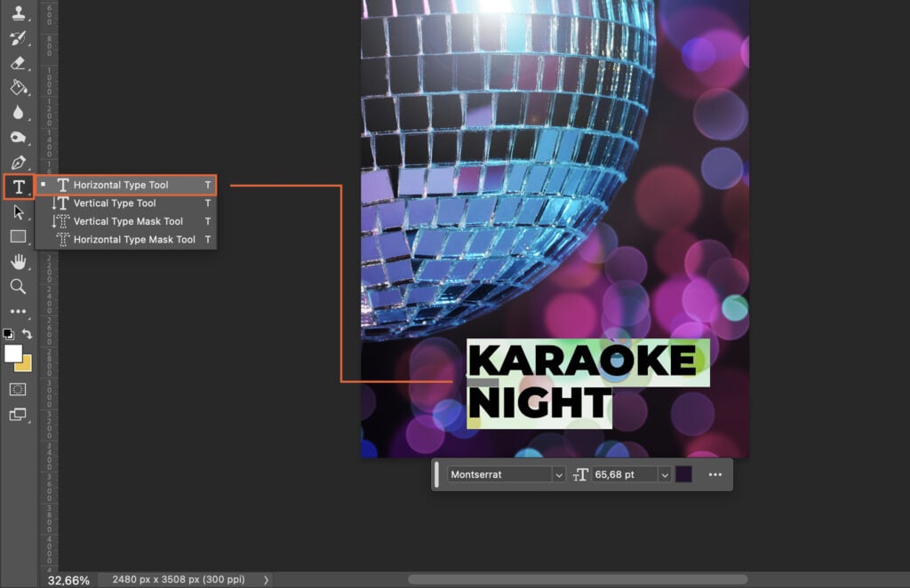Toggle Quick Mask mode
This screenshot has height=588, width=910.
[x=18, y=389]
